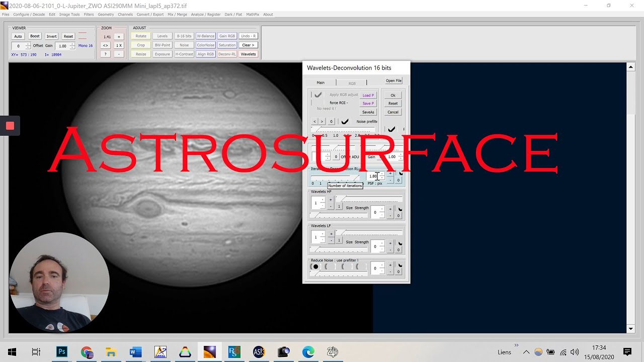Select the Main tab in Wavelets dialog
Screen dimensions: 644x362
320,82
